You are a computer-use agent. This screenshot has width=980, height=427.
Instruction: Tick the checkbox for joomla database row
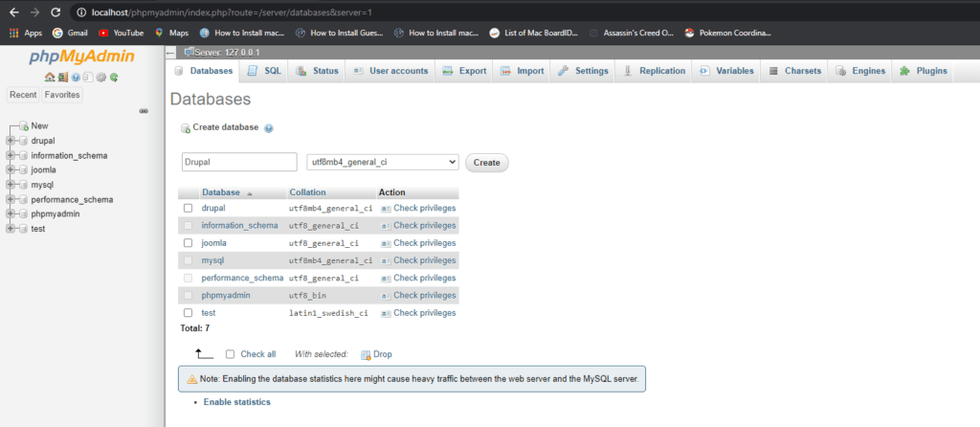[x=189, y=243]
